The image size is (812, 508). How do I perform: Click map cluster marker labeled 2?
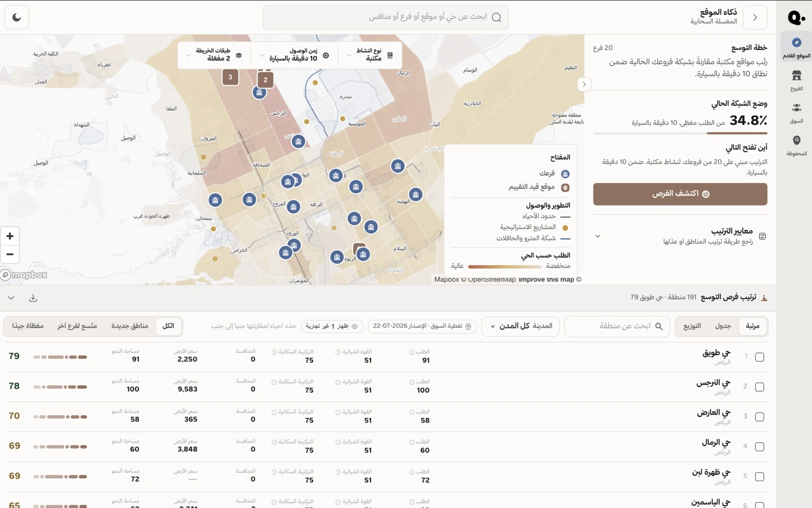pos(265,80)
